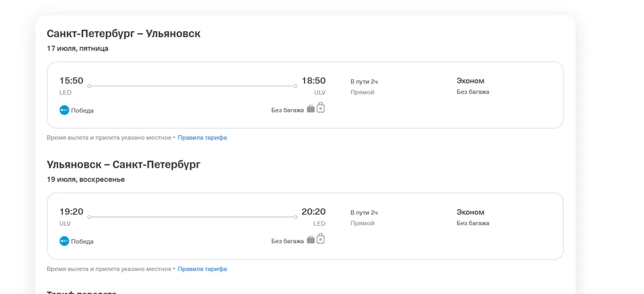Click the crossed-out luggage icon in the return flight
The width and height of the screenshot is (644, 294).
(320, 239)
